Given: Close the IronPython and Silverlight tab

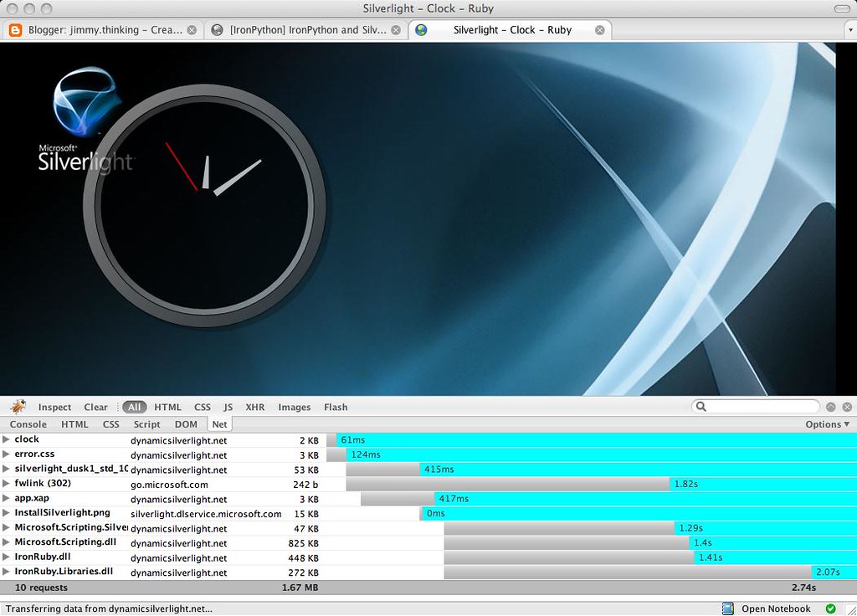Looking at the screenshot, I should click(396, 30).
